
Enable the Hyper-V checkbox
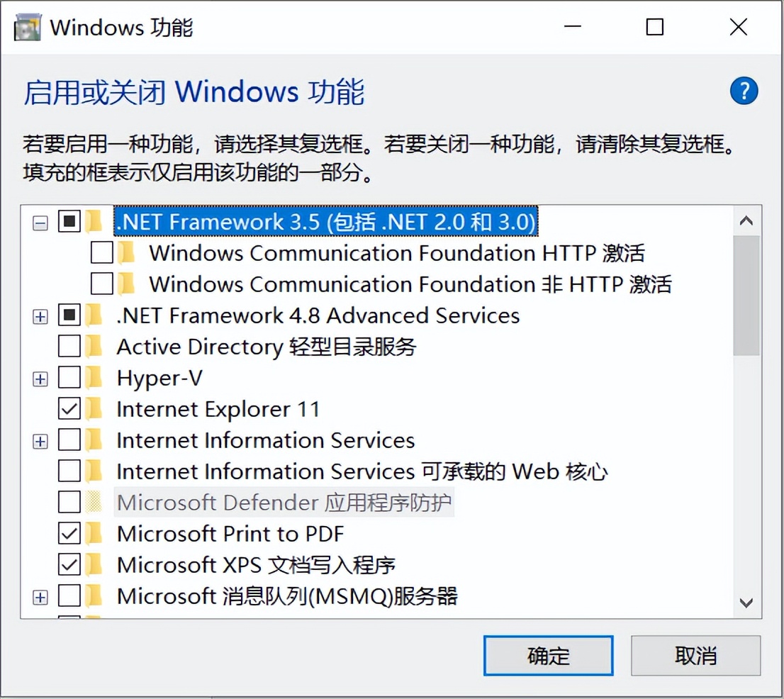coord(69,379)
